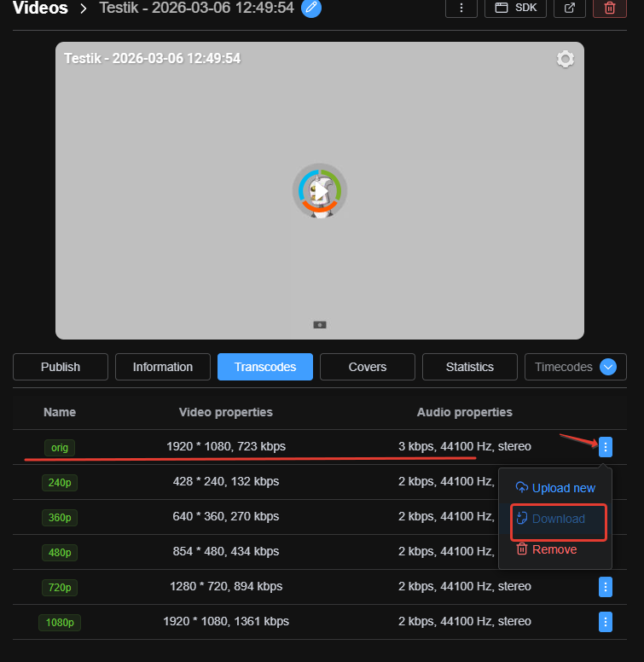Switch to the Publish tab
Screen dimensions: 644x662
coord(61,367)
